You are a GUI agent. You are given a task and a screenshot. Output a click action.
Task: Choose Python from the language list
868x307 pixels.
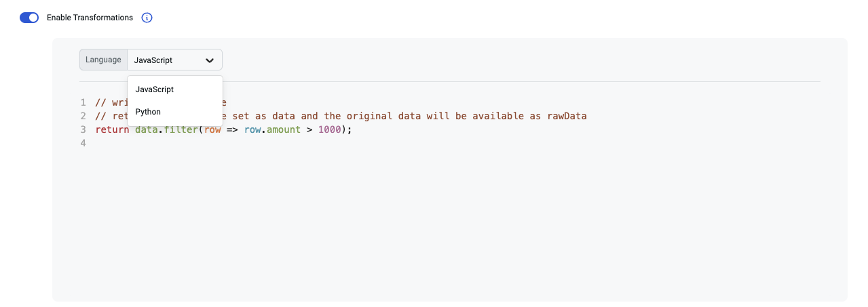pyautogui.click(x=148, y=112)
